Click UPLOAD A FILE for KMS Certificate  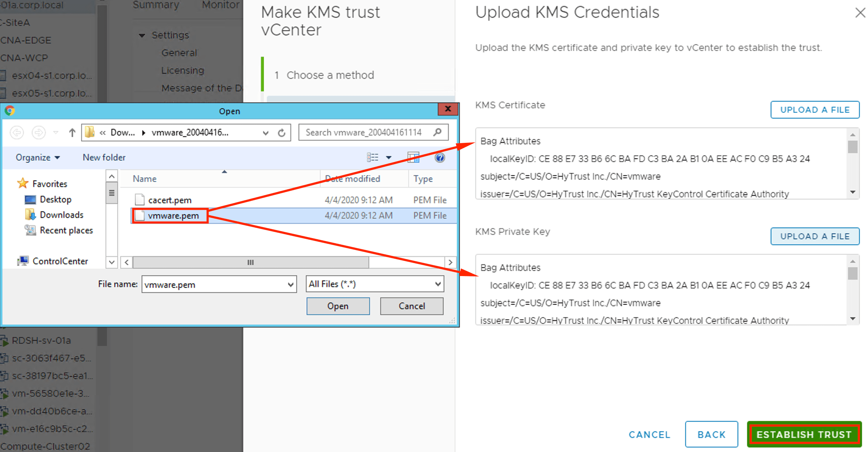tap(815, 110)
